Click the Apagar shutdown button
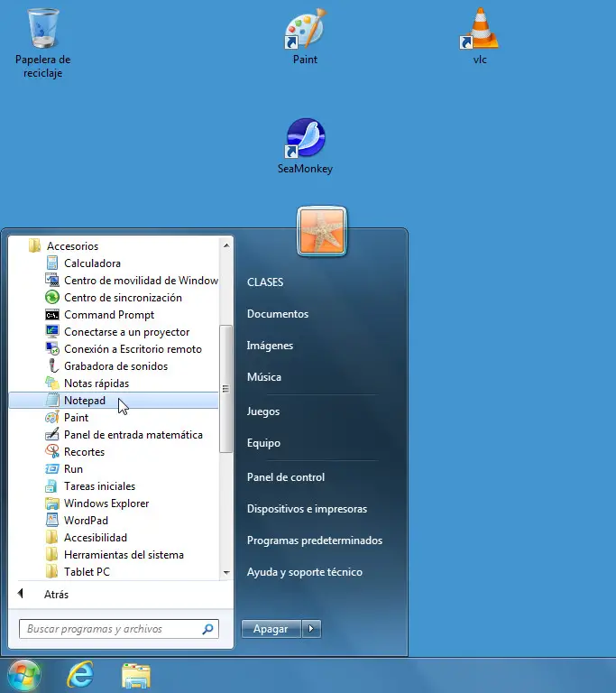616x693 pixels. point(271,628)
